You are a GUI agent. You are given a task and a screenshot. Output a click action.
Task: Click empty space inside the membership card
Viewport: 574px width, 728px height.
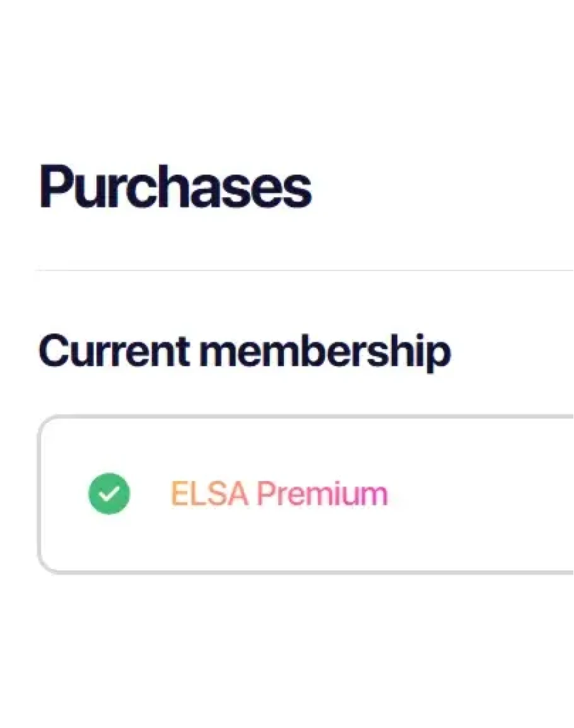[x=479, y=494]
